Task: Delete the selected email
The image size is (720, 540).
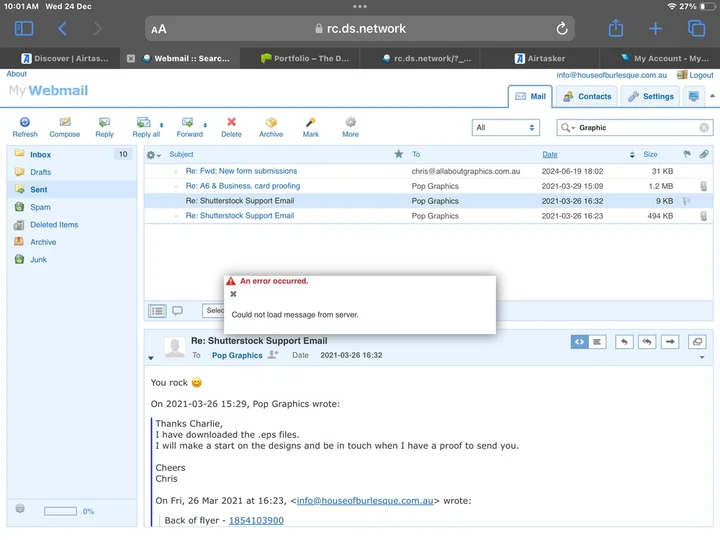Action: pyautogui.click(x=231, y=127)
